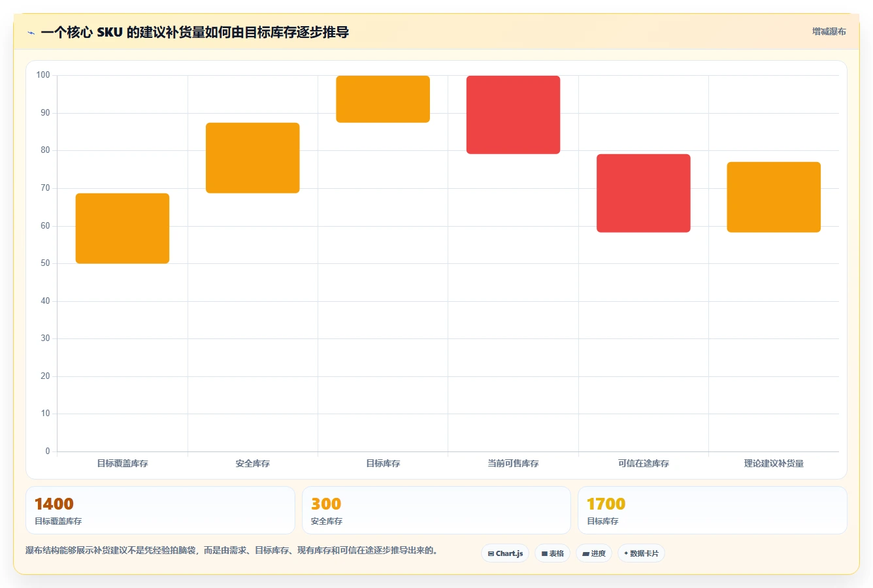
Task: Open the Chart.js tag
Action: pos(505,553)
